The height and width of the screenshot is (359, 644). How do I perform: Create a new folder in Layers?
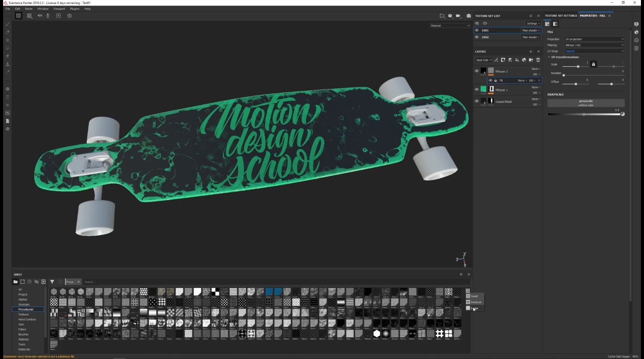531,60
